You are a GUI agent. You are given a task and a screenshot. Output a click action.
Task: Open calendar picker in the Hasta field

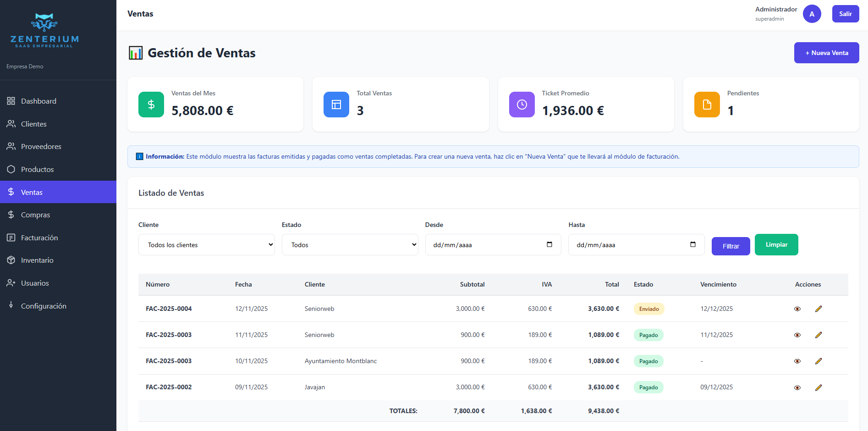[692, 244]
